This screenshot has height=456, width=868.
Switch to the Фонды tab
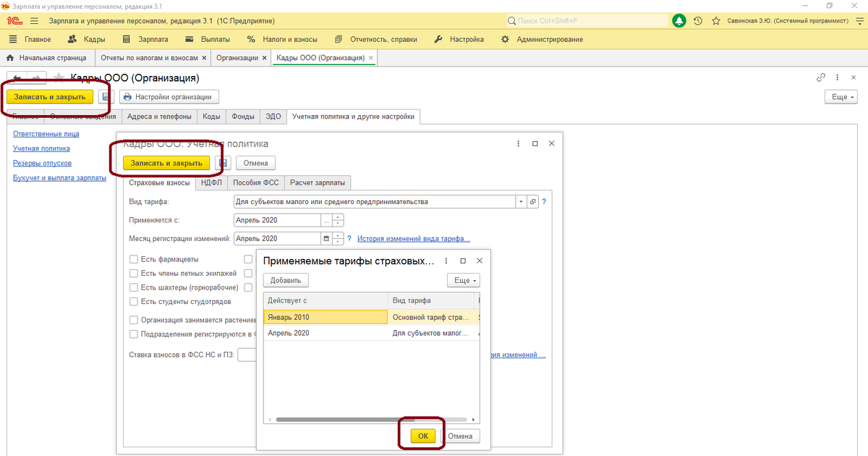(243, 116)
